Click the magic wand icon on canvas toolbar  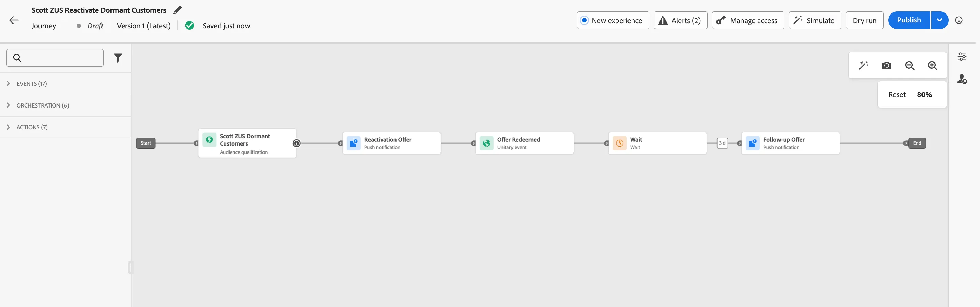coord(864,65)
